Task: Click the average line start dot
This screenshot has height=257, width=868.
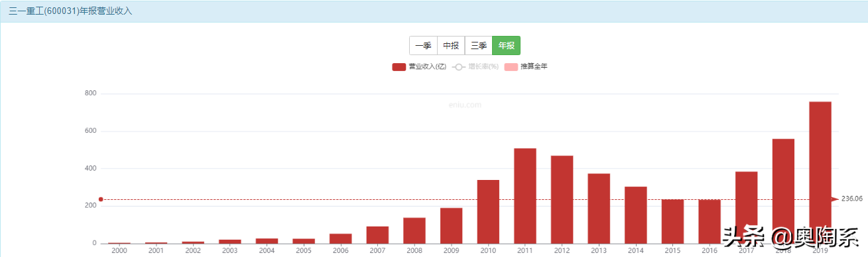Action: click(x=101, y=199)
